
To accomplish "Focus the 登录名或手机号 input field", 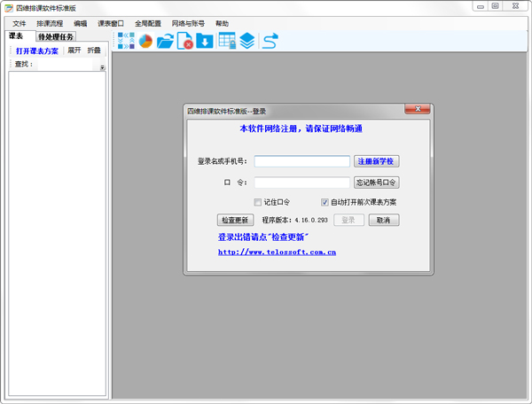I will tap(302, 161).
